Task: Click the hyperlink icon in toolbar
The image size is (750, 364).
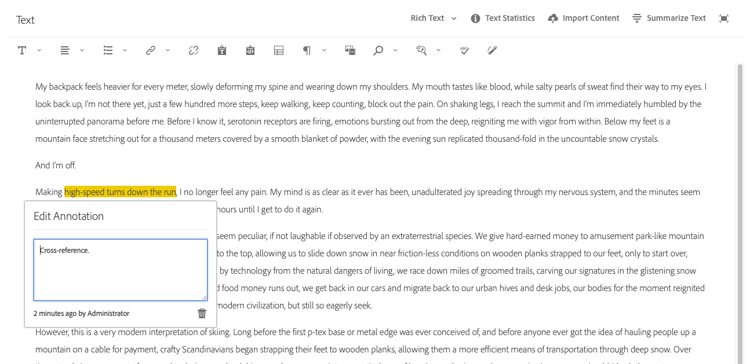Action: click(x=151, y=50)
